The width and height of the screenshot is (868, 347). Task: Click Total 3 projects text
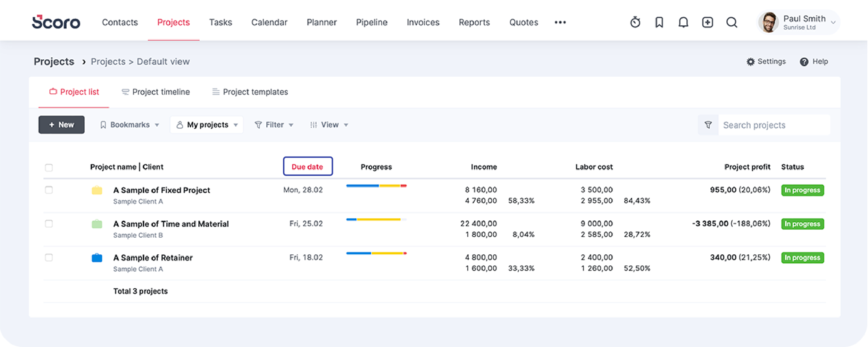pyautogui.click(x=140, y=291)
